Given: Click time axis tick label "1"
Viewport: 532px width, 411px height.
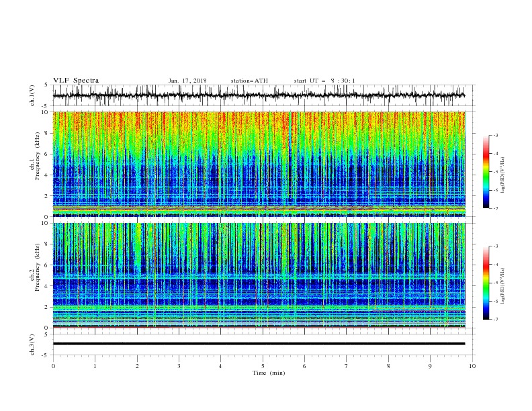Looking at the screenshot, I should (95, 366).
